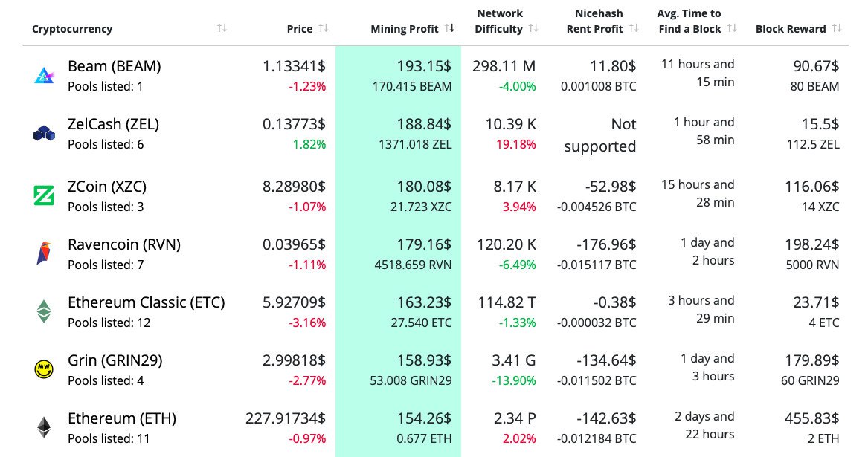Open the Beam (BEAM) coin link
This screenshot has width=868, height=457.
tap(114, 66)
